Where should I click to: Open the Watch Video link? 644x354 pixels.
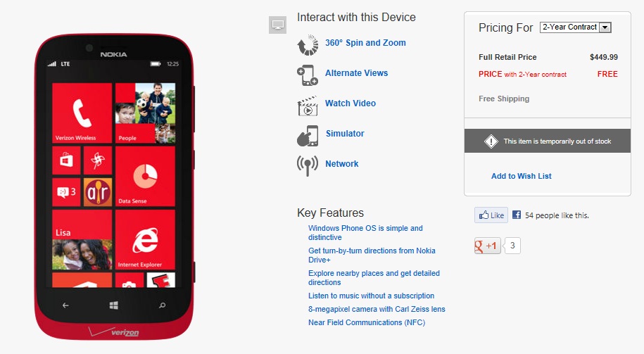(351, 103)
